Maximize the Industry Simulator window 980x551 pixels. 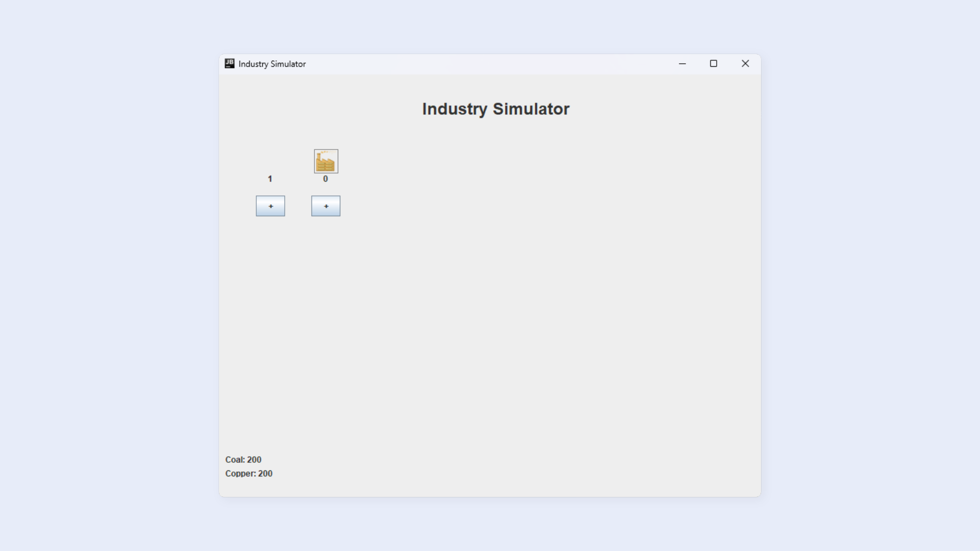pyautogui.click(x=714, y=63)
